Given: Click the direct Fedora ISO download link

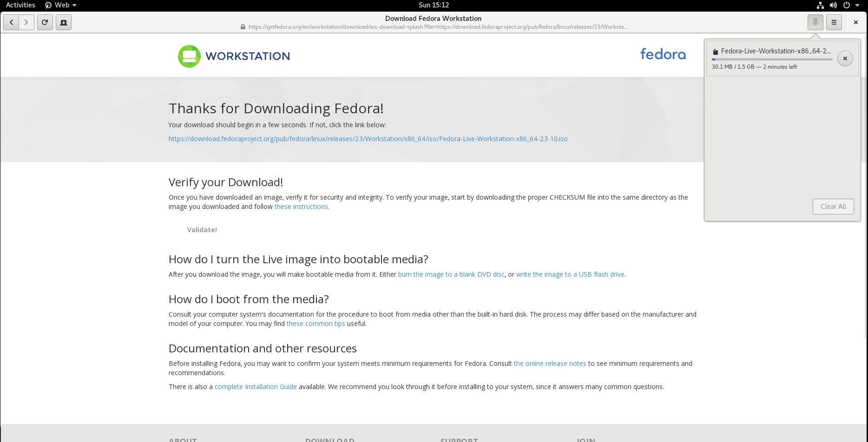Looking at the screenshot, I should tap(368, 139).
